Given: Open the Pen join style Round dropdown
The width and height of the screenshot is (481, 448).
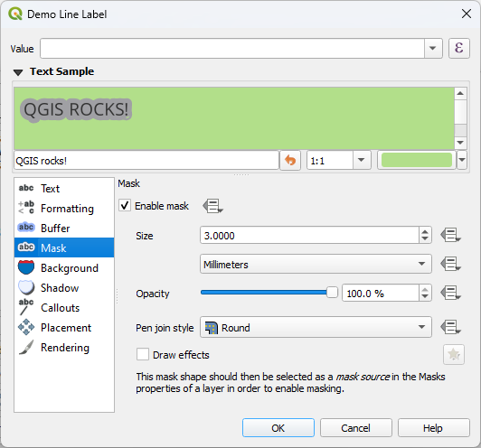Looking at the screenshot, I should [316, 327].
